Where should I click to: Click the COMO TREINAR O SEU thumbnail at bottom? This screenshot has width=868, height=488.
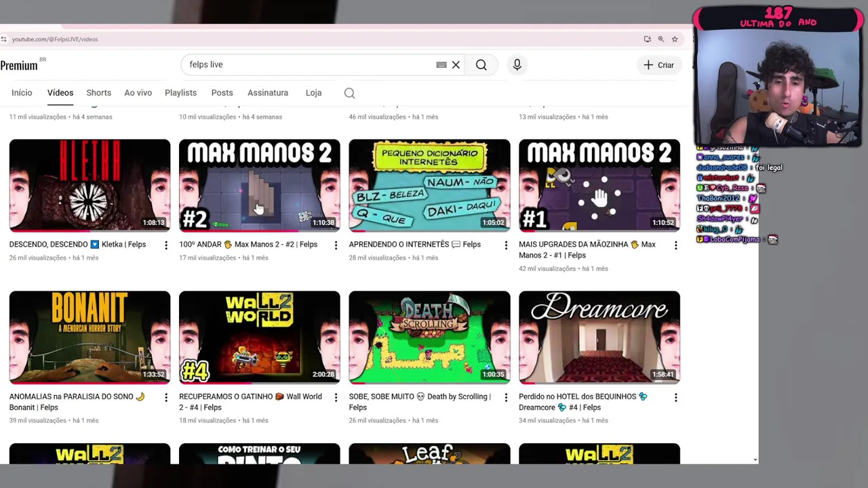click(x=260, y=454)
